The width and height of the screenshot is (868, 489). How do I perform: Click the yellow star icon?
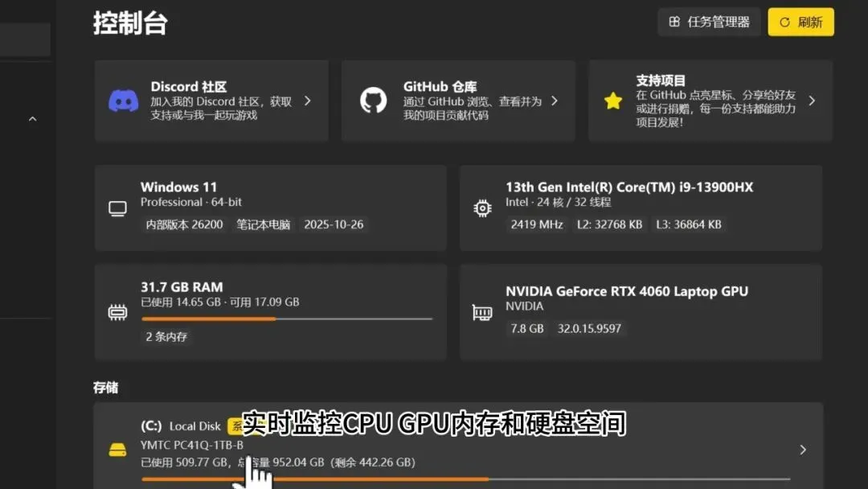612,101
